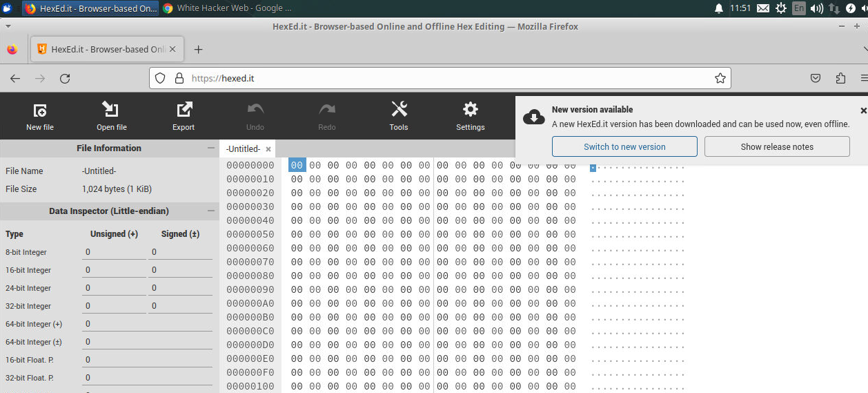The width and height of the screenshot is (868, 393).
Task: Redo toolbar button
Action: tap(327, 117)
